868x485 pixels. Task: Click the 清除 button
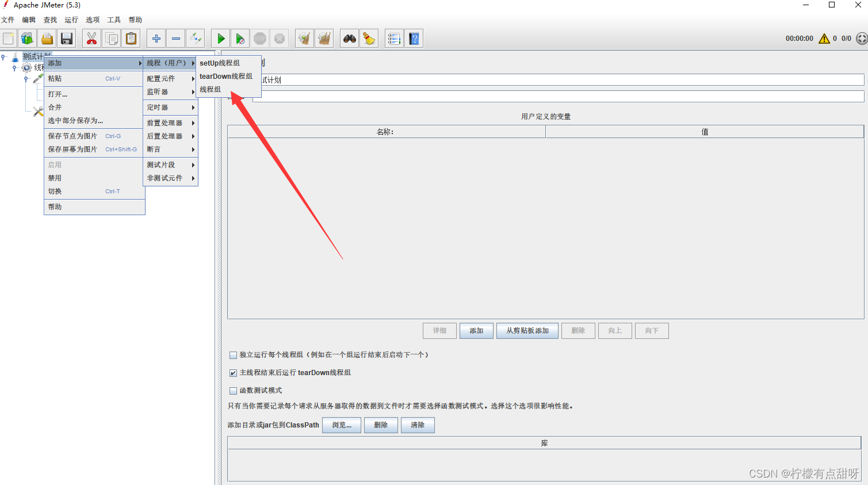pos(418,425)
